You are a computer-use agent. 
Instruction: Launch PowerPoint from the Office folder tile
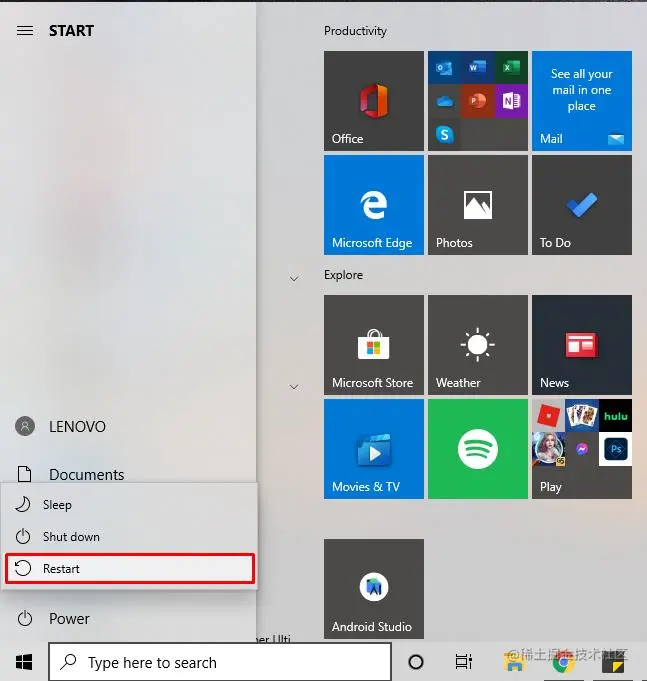(478, 101)
